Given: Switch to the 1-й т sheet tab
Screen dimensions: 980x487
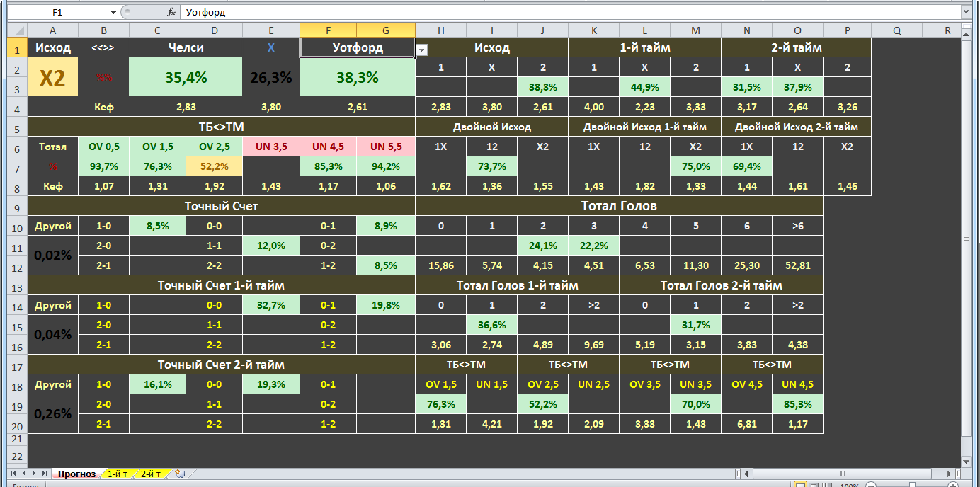Looking at the screenshot, I should [118, 474].
